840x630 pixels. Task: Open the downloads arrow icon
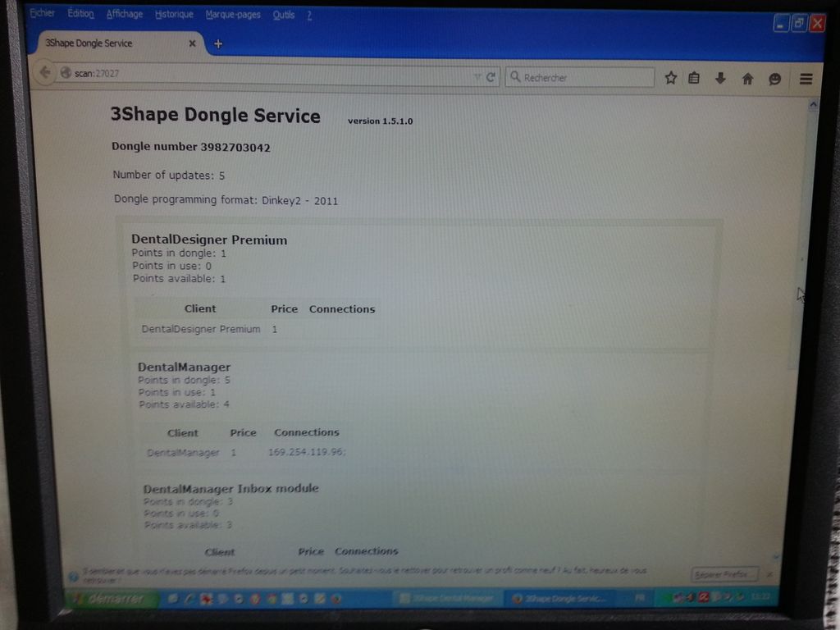click(720, 79)
